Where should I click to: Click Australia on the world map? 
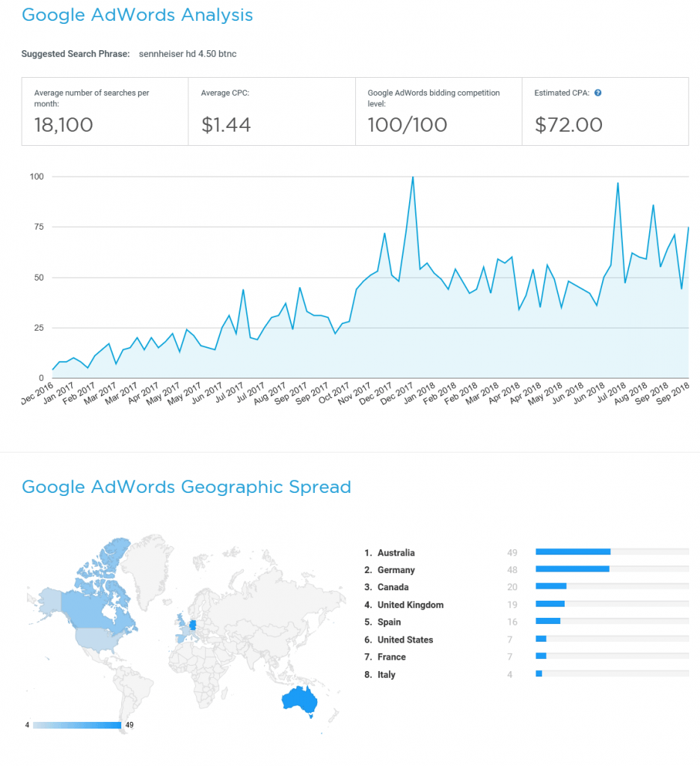(x=299, y=700)
